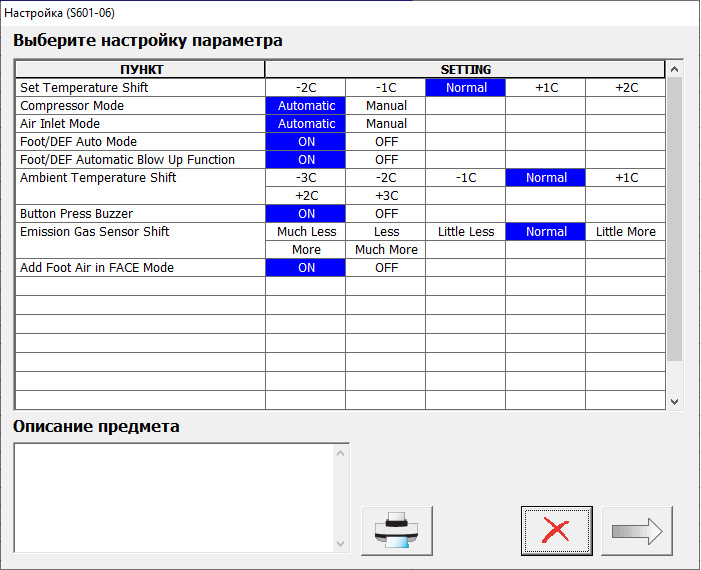Screen dimensions: 701x570
Task: Click the description box down arrow
Action: pyautogui.click(x=340, y=544)
